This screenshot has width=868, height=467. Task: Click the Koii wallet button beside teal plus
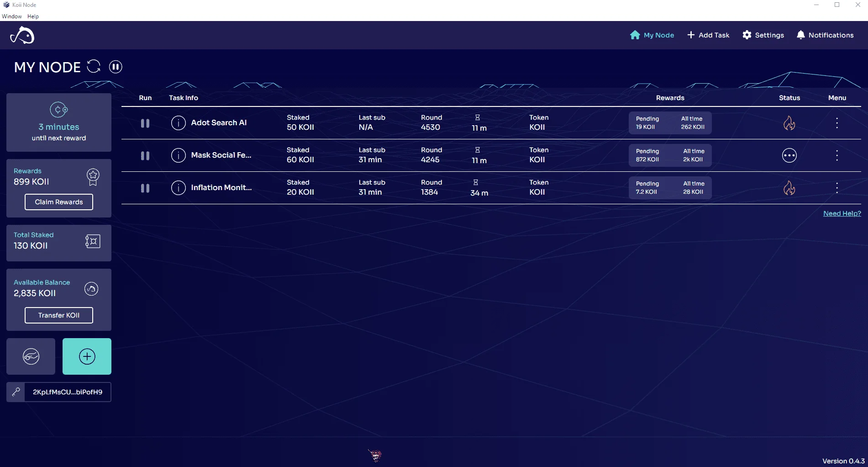[31, 356]
